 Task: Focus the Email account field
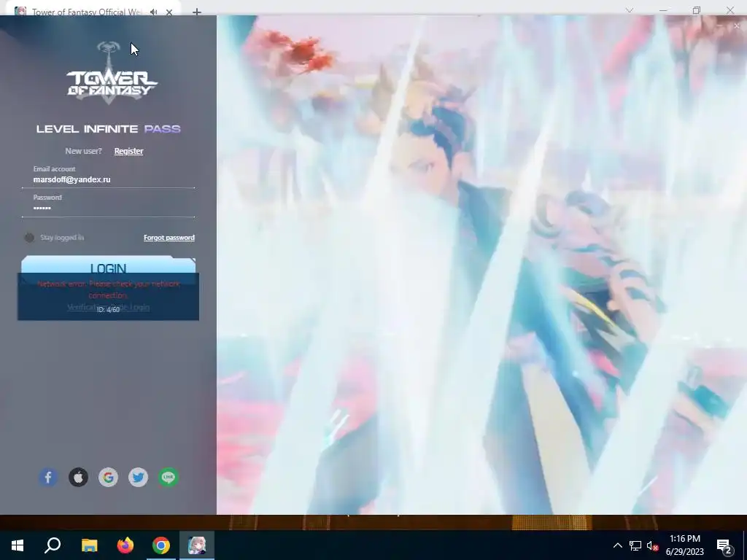(108, 179)
